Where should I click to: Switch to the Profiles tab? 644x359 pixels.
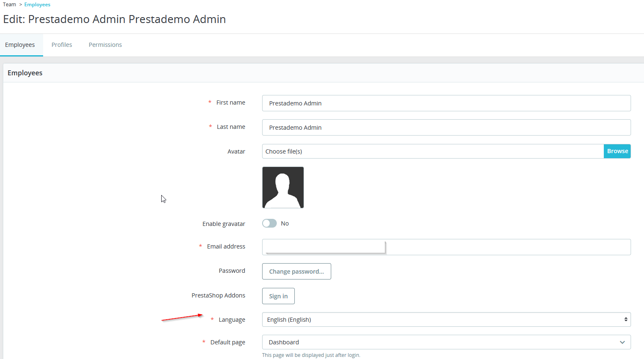[62, 45]
